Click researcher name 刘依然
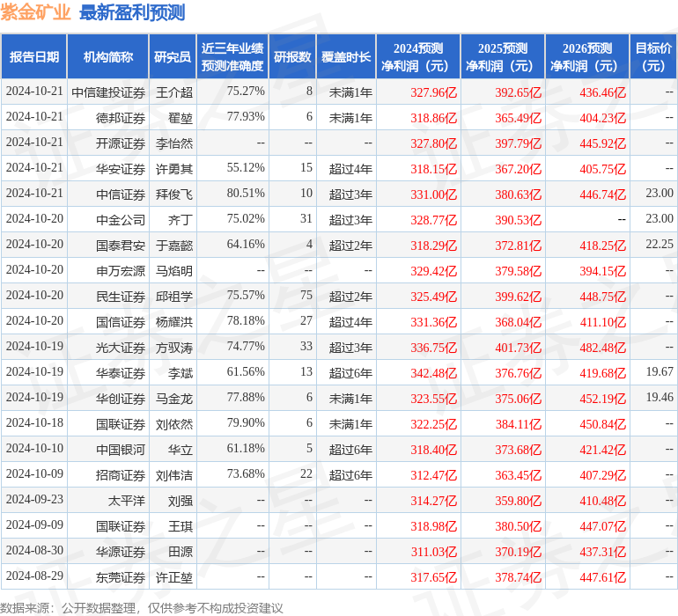Image resolution: width=678 pixels, height=616 pixels. point(174,424)
